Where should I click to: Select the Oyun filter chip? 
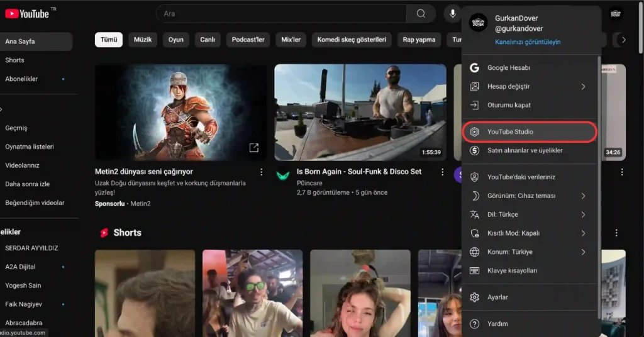(x=176, y=40)
